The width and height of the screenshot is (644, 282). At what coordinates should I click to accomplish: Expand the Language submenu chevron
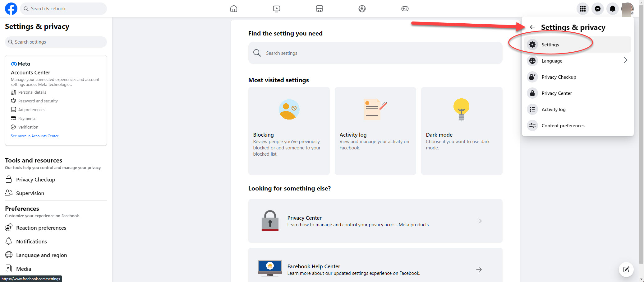625,60
